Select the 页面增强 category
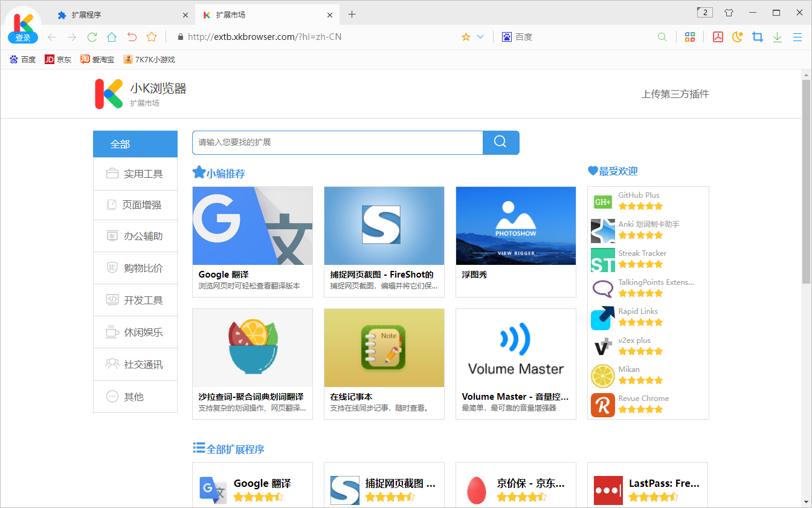This screenshot has width=812, height=508. point(135,204)
